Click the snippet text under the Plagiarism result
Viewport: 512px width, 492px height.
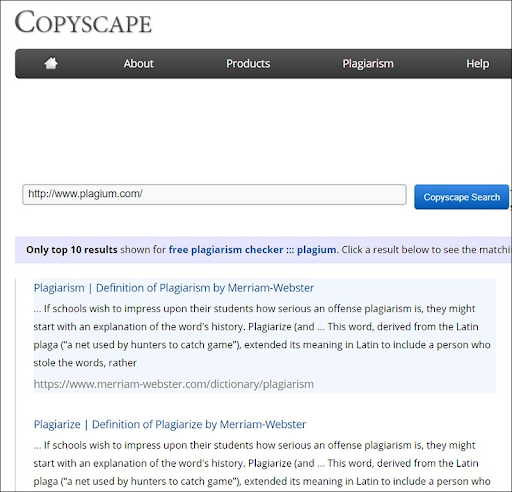[x=262, y=336]
